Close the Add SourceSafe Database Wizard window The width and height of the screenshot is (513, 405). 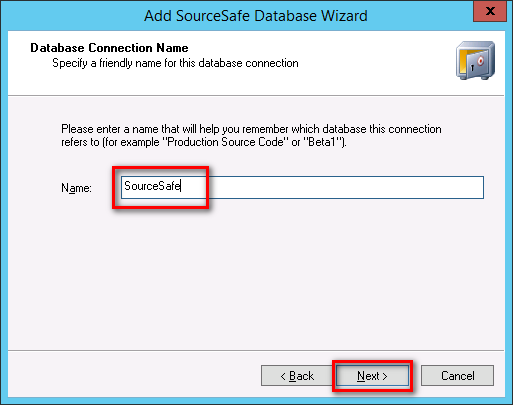pyautogui.click(x=490, y=11)
